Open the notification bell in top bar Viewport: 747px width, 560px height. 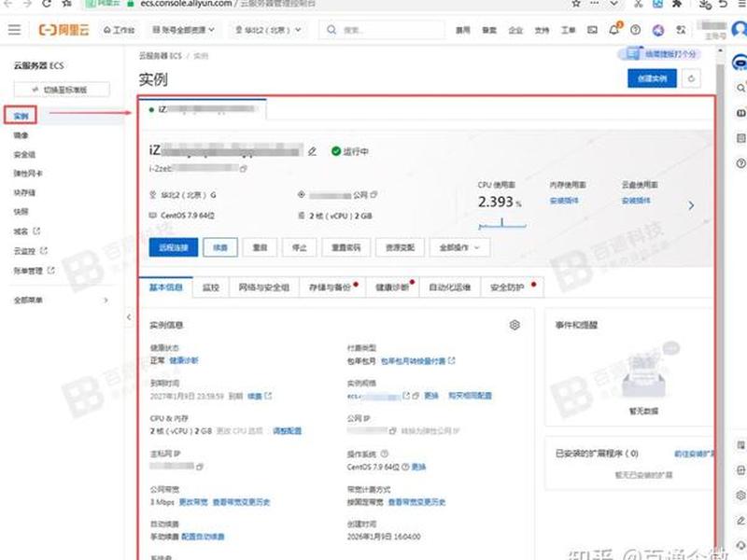pos(614,29)
